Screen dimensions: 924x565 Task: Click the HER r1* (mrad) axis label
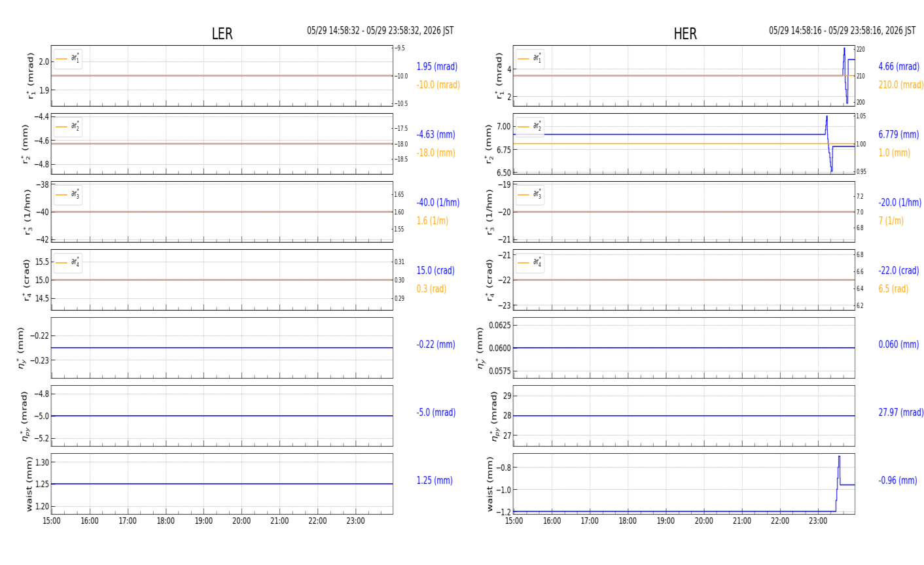(499, 76)
